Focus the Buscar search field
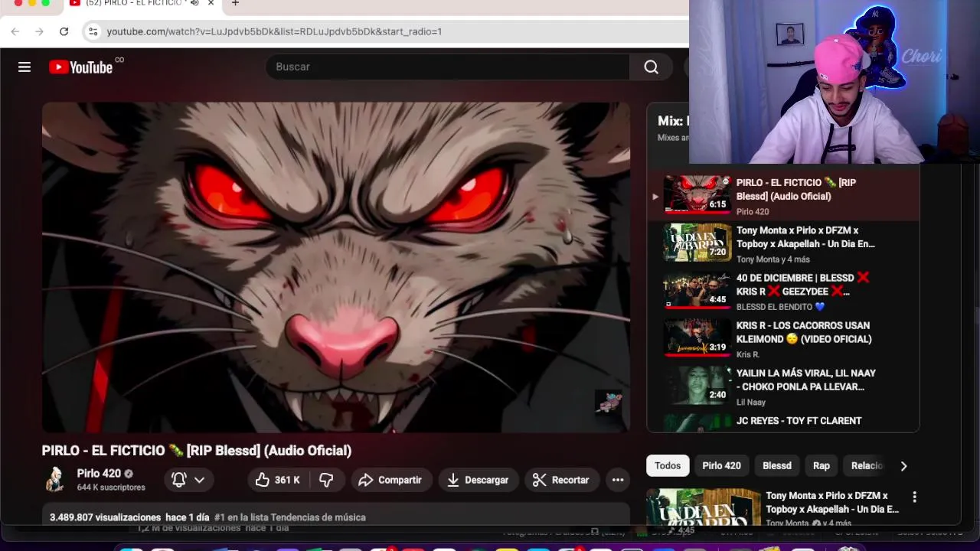This screenshot has height=551, width=980. (x=447, y=67)
